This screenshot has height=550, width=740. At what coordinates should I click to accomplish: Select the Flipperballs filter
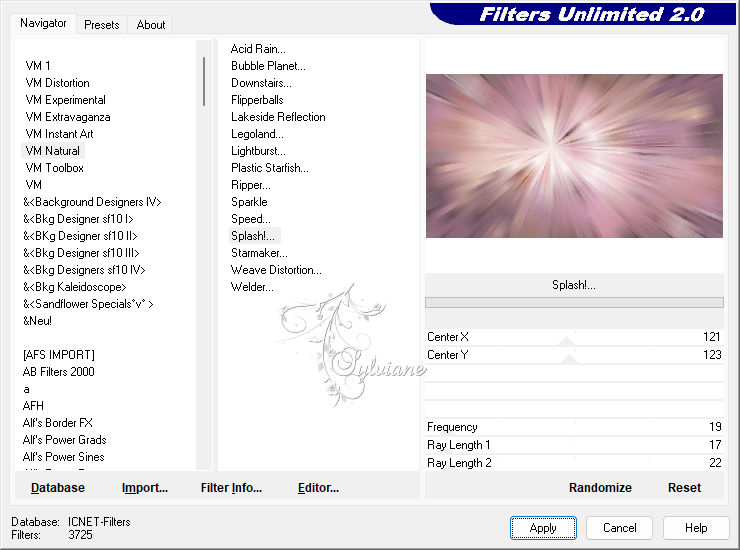(x=257, y=100)
